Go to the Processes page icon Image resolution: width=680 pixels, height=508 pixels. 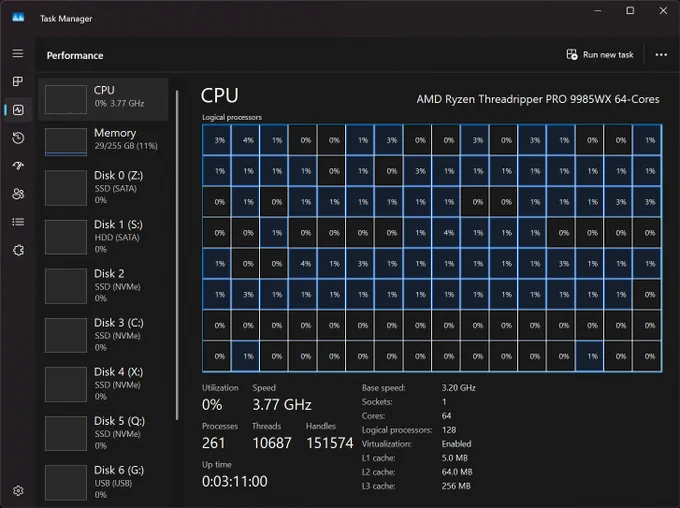coord(18,81)
